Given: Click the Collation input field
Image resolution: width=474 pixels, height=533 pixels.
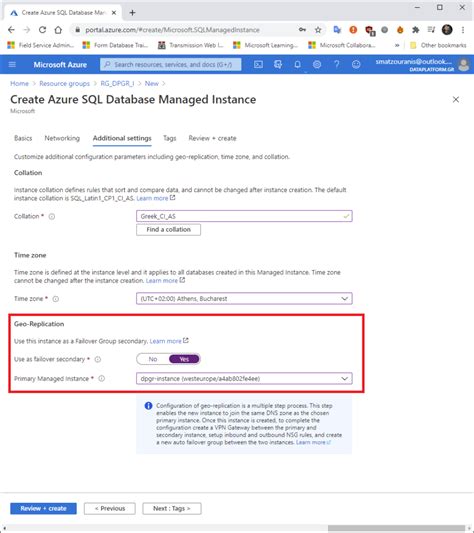Looking at the screenshot, I should pos(244,216).
